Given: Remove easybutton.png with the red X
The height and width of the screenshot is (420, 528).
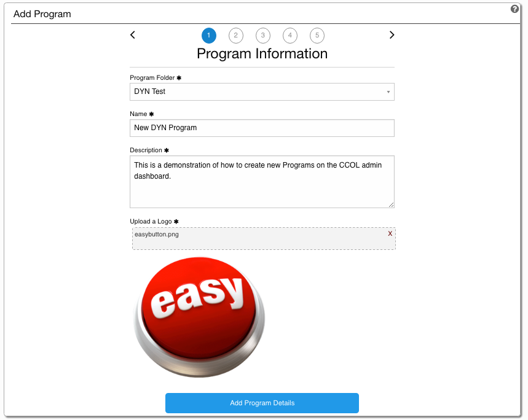Looking at the screenshot, I should (x=390, y=233).
